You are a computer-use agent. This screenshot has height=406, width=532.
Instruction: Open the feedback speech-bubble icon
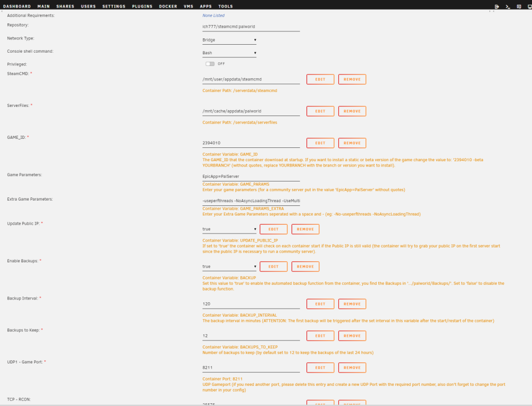[x=519, y=6]
